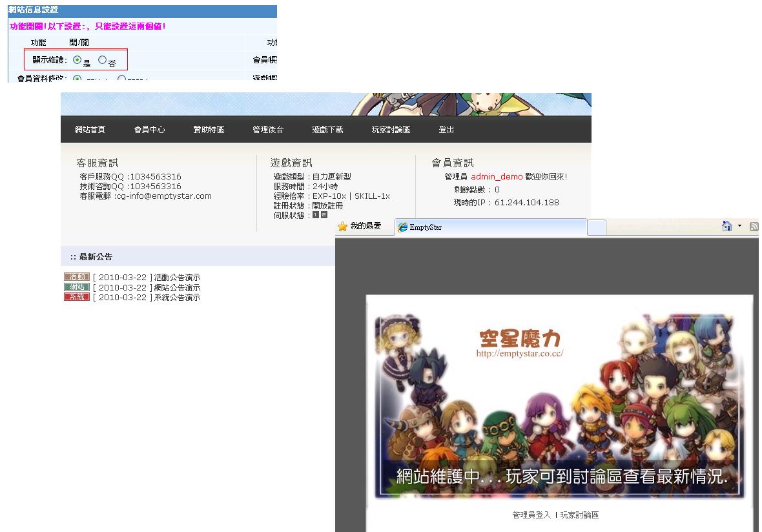This screenshot has height=532, width=762.
Task: Select 是 for 顯示維護
Action: [x=77, y=60]
